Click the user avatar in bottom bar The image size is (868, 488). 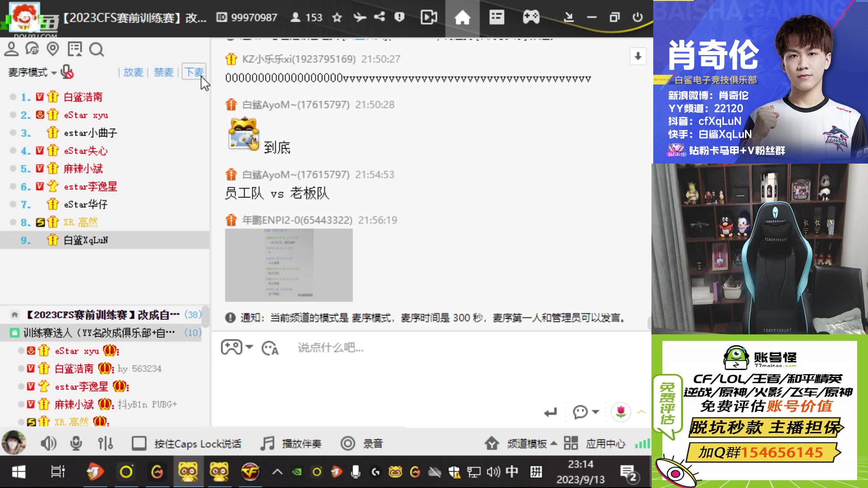[x=14, y=443]
